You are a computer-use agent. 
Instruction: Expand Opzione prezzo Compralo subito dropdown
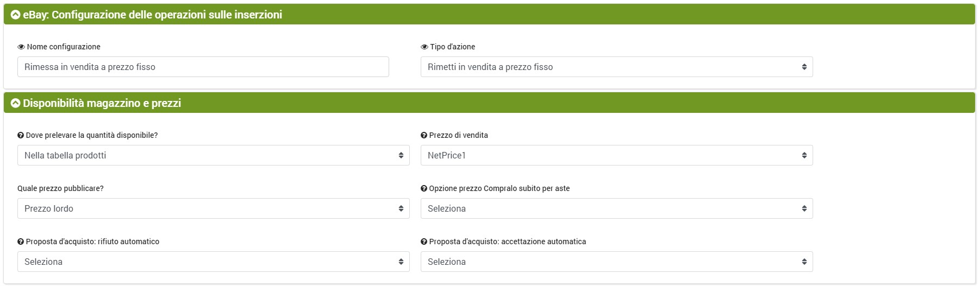click(616, 208)
